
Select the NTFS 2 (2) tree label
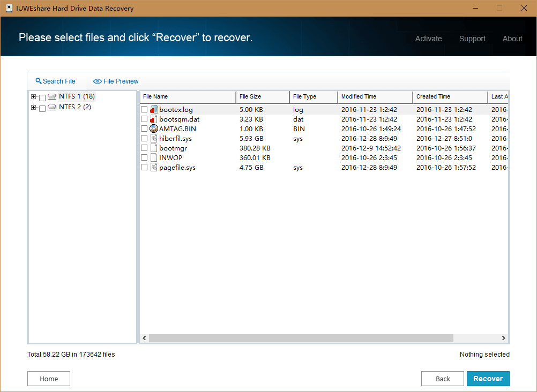(74, 107)
